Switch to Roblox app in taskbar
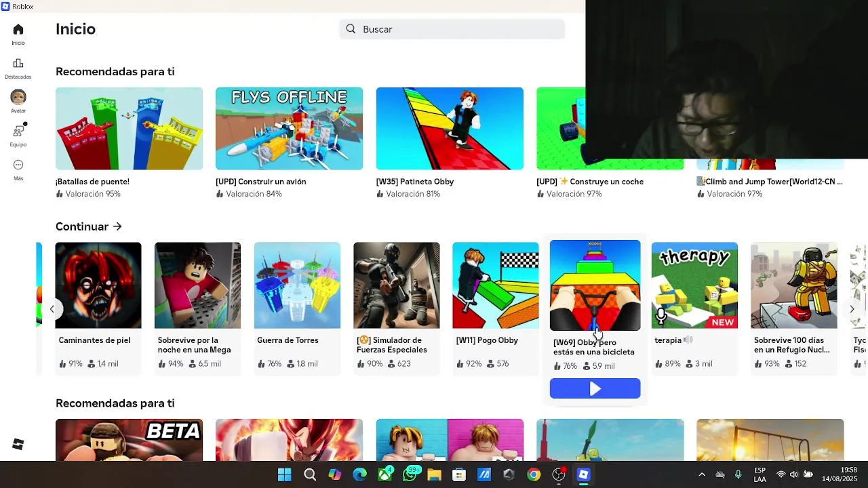This screenshot has width=868, height=488. [x=583, y=474]
